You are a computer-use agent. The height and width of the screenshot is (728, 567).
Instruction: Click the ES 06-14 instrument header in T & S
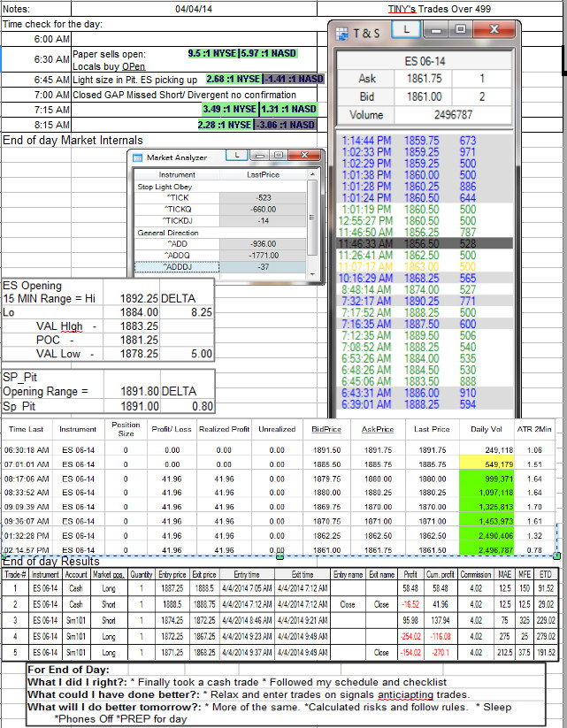425,61
